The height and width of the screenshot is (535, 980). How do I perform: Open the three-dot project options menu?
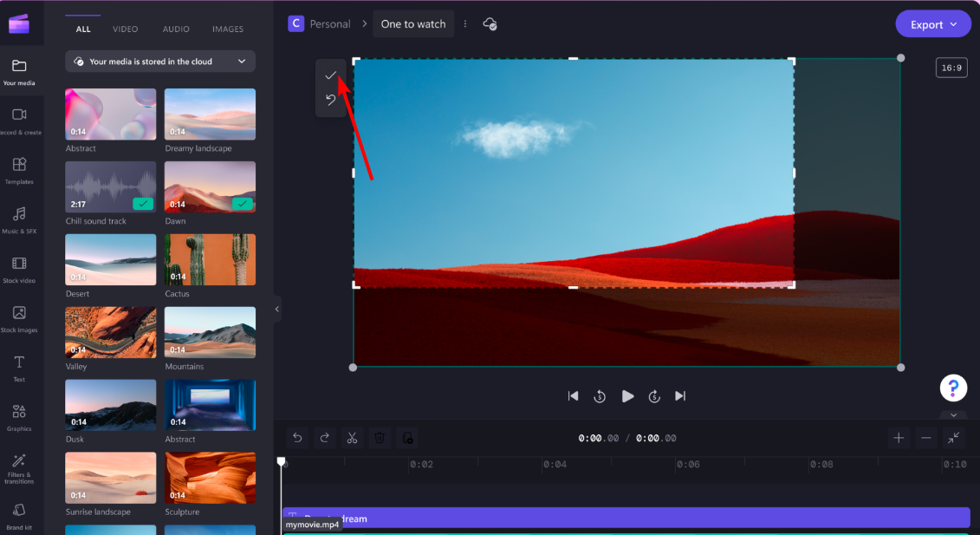[465, 23]
